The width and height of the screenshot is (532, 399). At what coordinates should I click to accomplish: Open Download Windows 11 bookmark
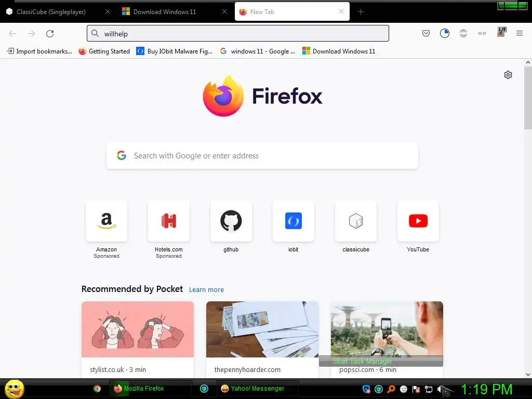[339, 51]
